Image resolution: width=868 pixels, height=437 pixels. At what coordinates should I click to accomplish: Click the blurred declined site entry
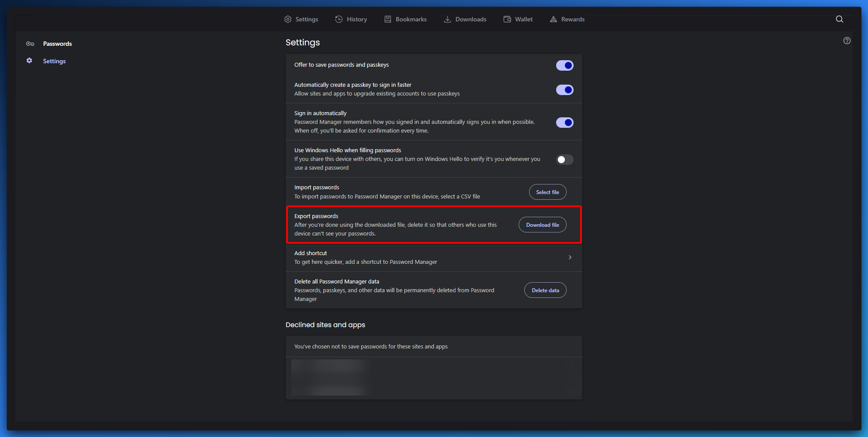coord(331,377)
